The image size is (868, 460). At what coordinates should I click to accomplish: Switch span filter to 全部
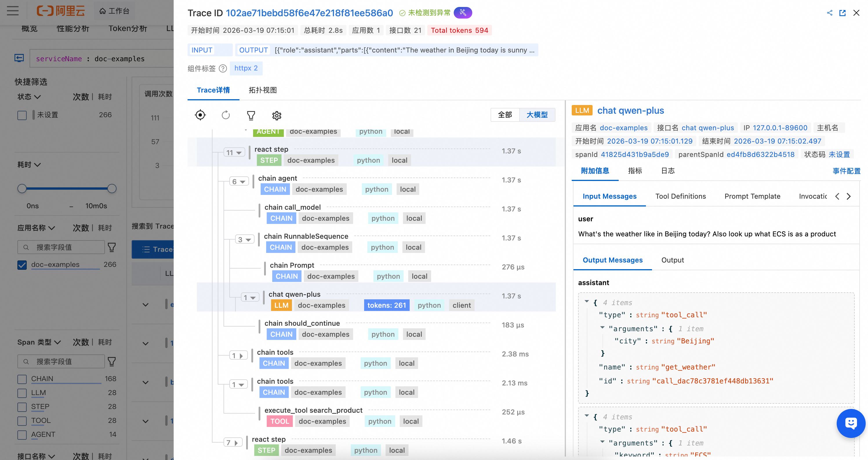click(x=505, y=115)
